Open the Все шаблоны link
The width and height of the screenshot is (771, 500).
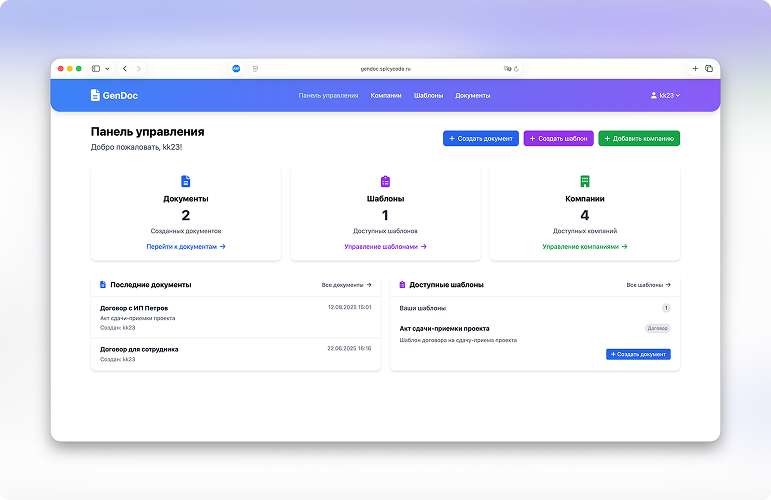click(648, 285)
